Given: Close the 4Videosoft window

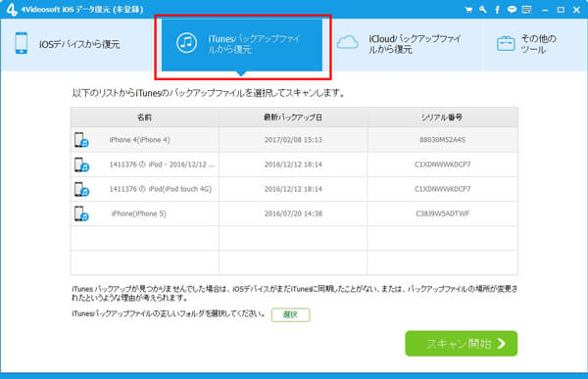Looking at the screenshot, I should click(577, 10).
